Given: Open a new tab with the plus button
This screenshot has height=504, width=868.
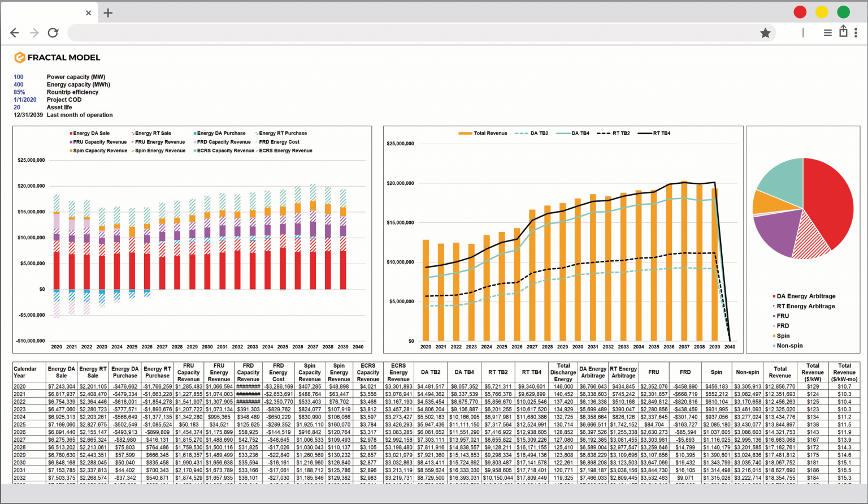Looking at the screenshot, I should coord(108,12).
